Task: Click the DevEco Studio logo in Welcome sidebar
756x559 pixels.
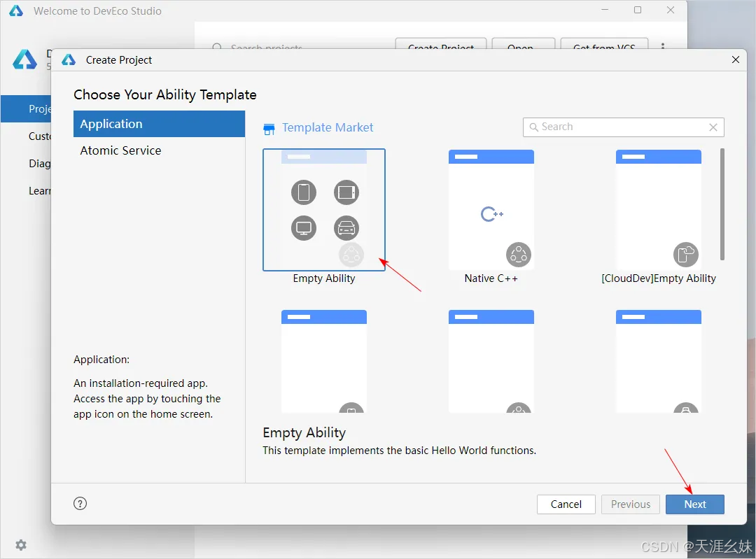Action: [24, 59]
